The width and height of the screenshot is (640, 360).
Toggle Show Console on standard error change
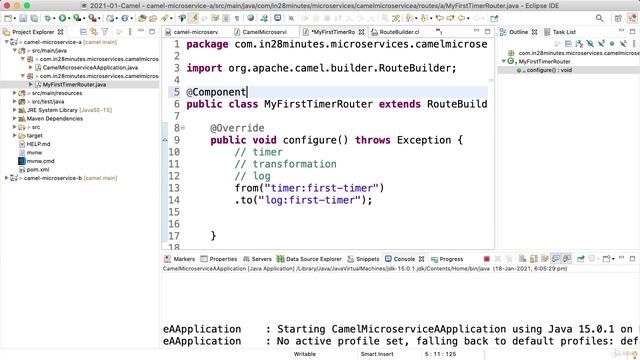click(x=567, y=259)
